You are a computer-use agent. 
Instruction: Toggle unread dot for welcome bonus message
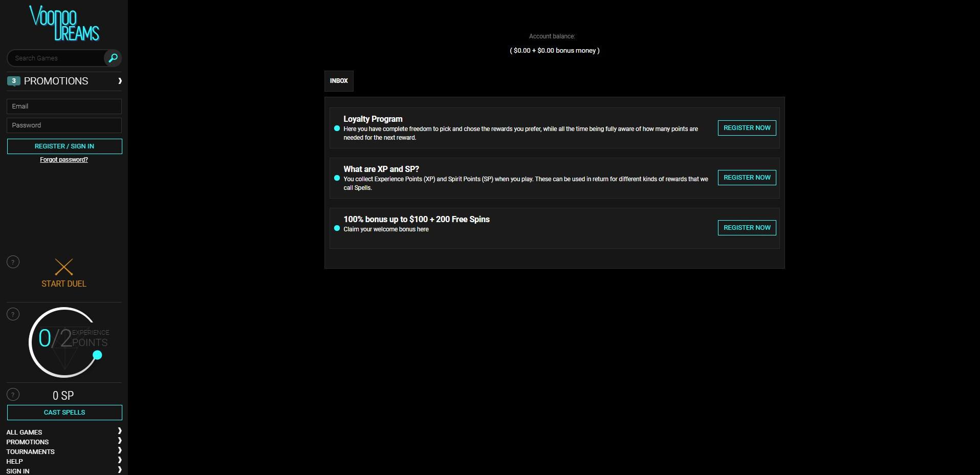tap(337, 228)
